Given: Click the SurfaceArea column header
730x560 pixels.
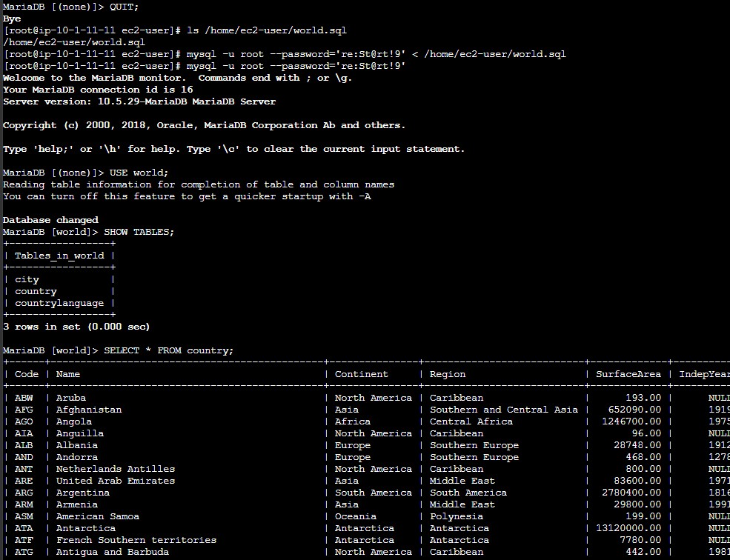Looking at the screenshot, I should pos(628,373).
